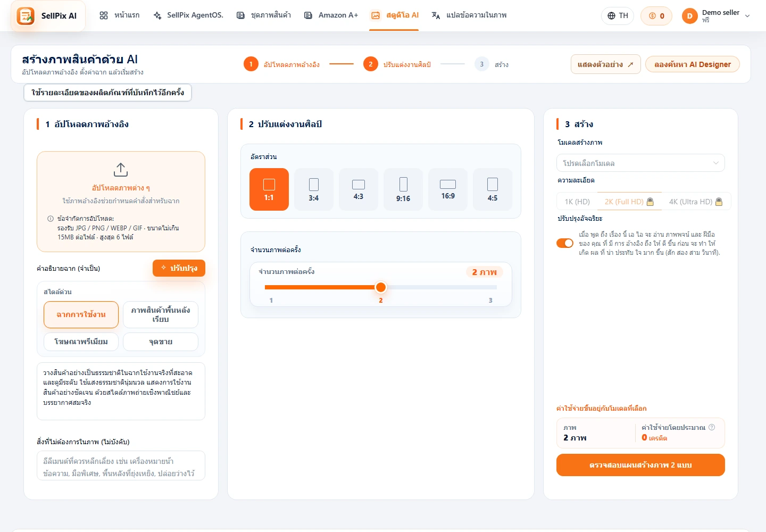Select the 9:16 aspect ratio
766x532 pixels.
pyautogui.click(x=403, y=189)
